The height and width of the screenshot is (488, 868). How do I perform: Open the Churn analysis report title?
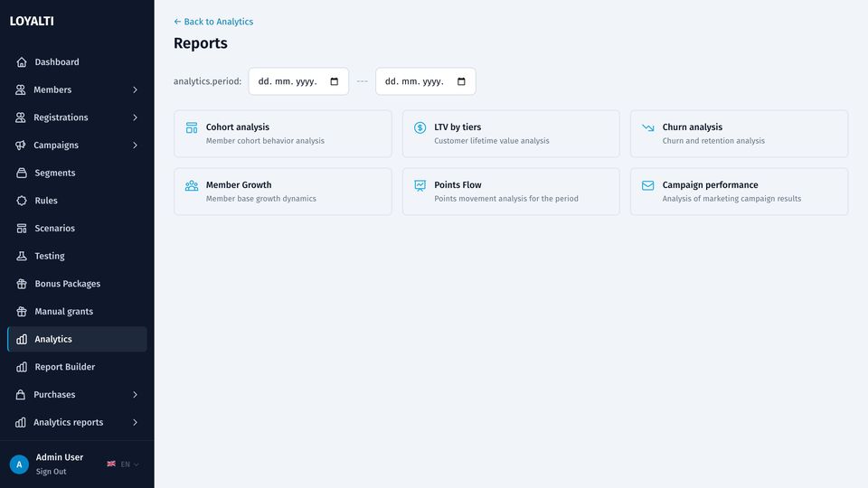coord(692,127)
